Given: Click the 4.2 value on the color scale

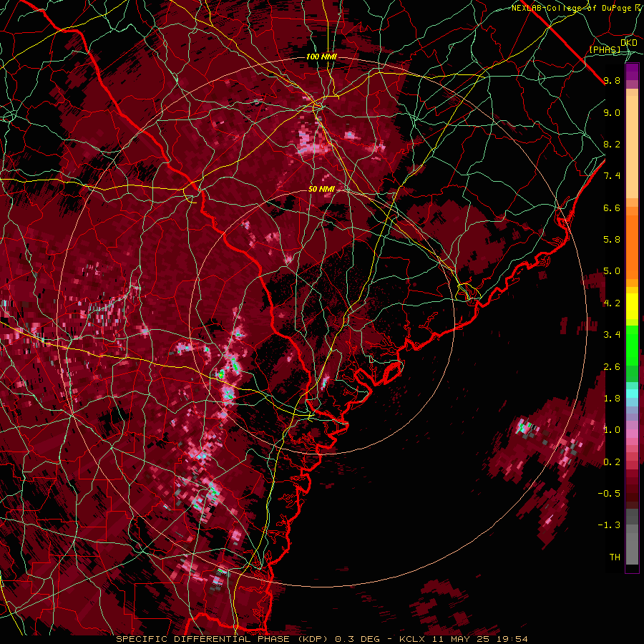Looking at the screenshot, I should coord(612,303).
